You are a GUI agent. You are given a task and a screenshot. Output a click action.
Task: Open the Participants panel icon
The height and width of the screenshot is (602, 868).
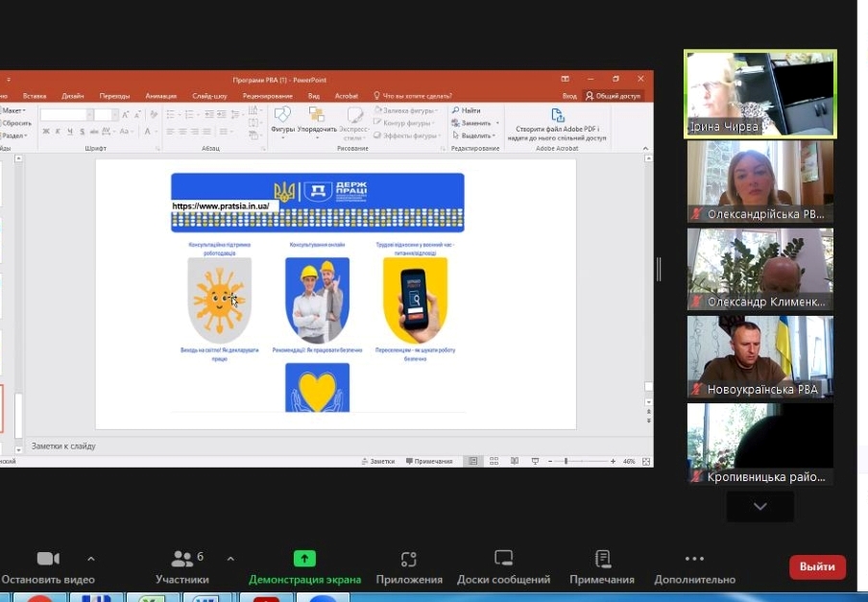coord(181,559)
